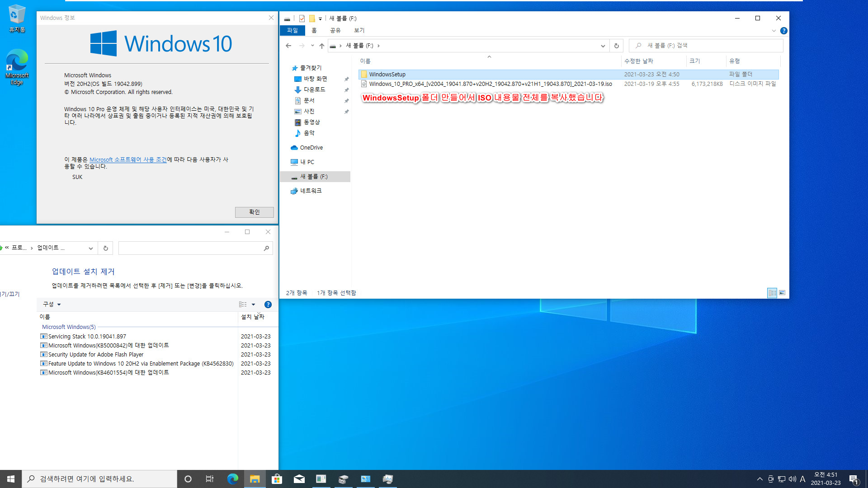Open the taskbar clock and date
868x488 pixels.
click(x=826, y=479)
